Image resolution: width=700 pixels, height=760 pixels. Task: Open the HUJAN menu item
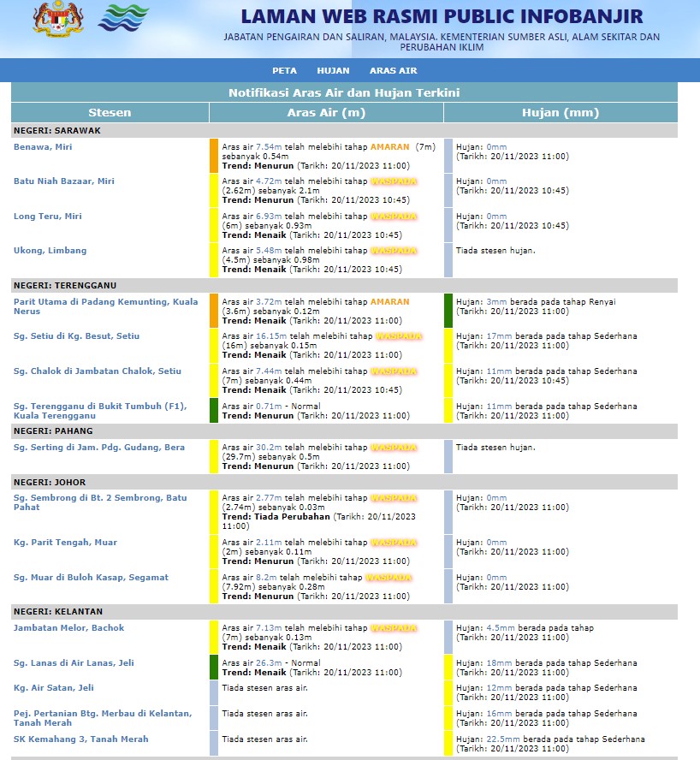coord(333,70)
